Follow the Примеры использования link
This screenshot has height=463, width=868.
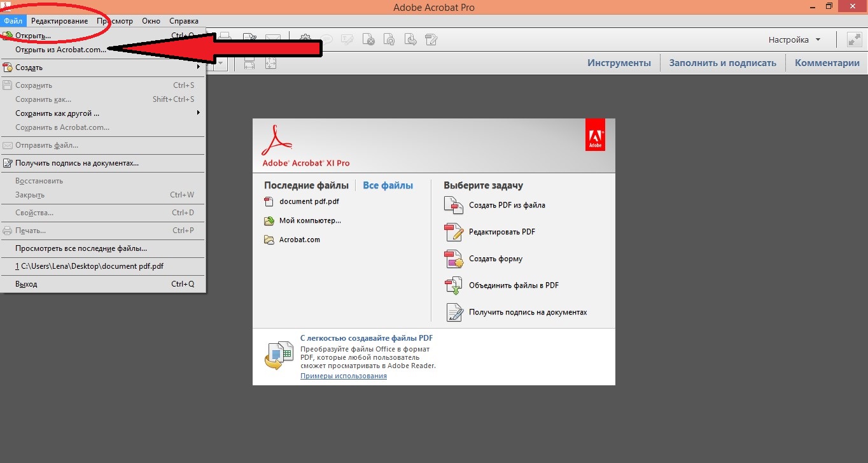pyautogui.click(x=344, y=376)
